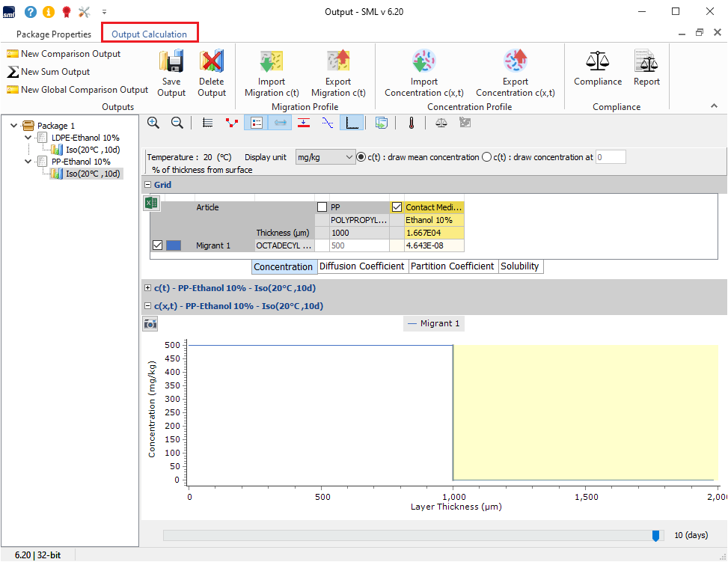Click the Migrant 1 blue color swatch
The width and height of the screenshot is (728, 562).
[x=174, y=245]
